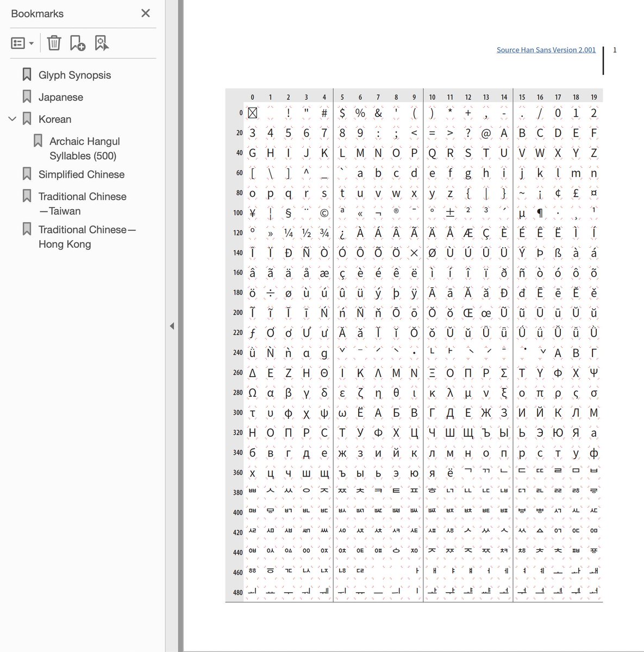Open the bookmark options panel icon

click(x=18, y=42)
